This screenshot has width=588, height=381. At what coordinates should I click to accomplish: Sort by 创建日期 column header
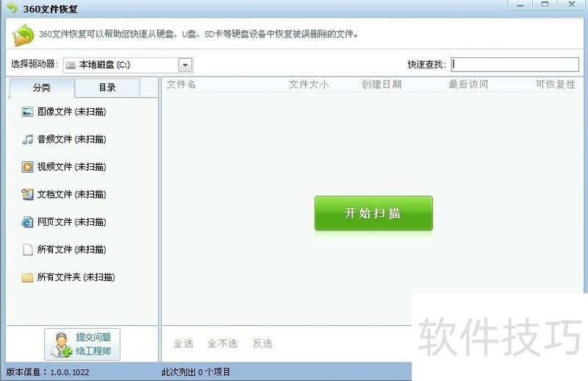coord(381,85)
